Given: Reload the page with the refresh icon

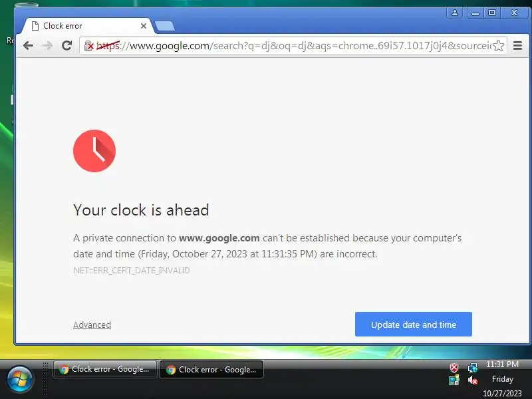Looking at the screenshot, I should tap(67, 45).
